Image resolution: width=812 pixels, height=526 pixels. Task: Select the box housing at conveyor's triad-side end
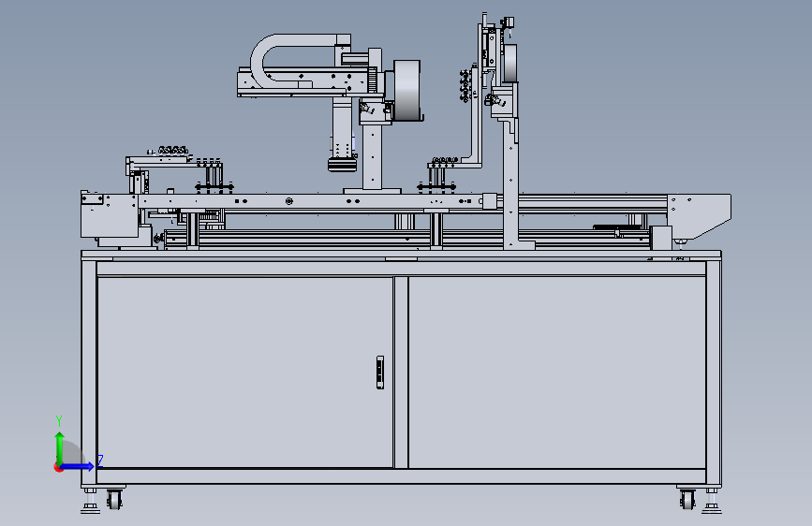point(108,216)
